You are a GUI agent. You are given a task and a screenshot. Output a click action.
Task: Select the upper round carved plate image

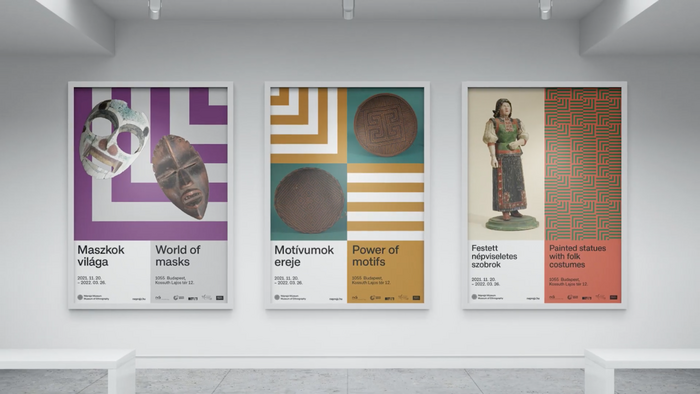pyautogui.click(x=386, y=124)
